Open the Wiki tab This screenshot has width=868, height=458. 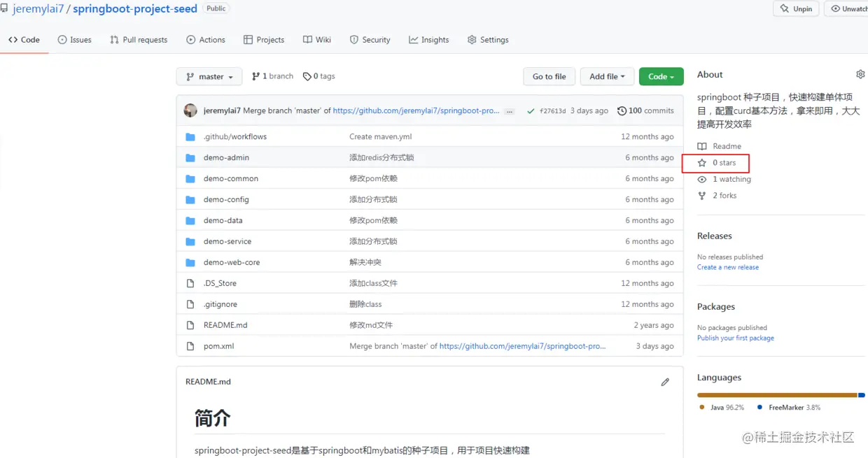[317, 40]
